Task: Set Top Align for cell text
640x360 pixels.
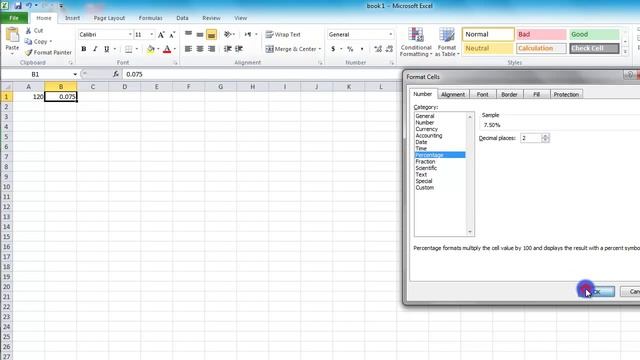Action: [x=188, y=35]
